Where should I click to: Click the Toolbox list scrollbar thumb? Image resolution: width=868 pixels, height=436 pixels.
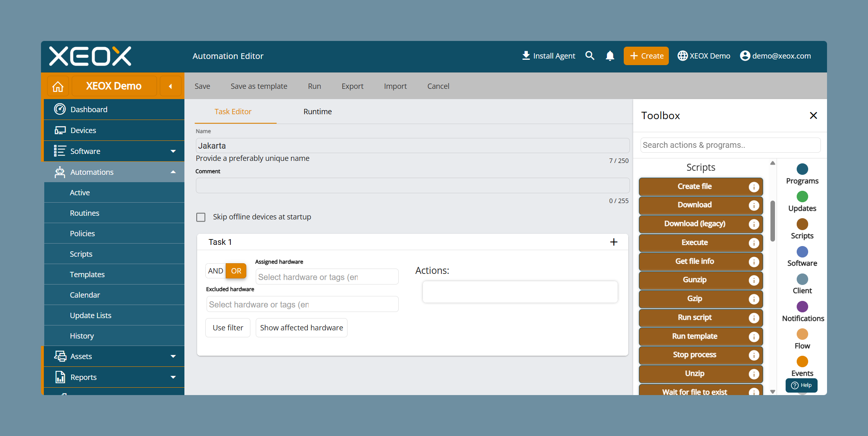click(x=773, y=221)
